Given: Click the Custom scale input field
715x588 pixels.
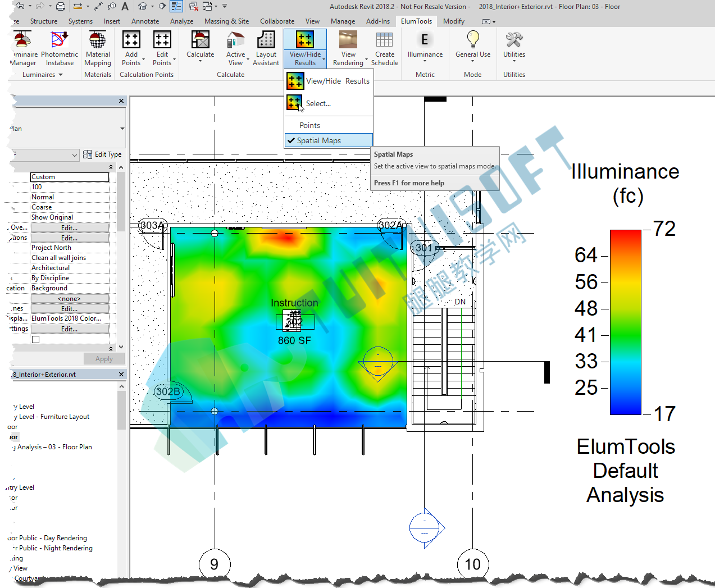Looking at the screenshot, I should [70, 177].
